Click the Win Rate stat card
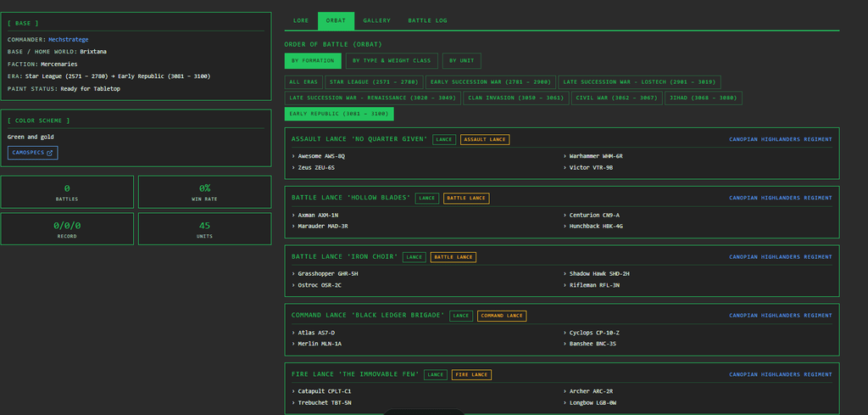The image size is (868, 415). click(205, 192)
